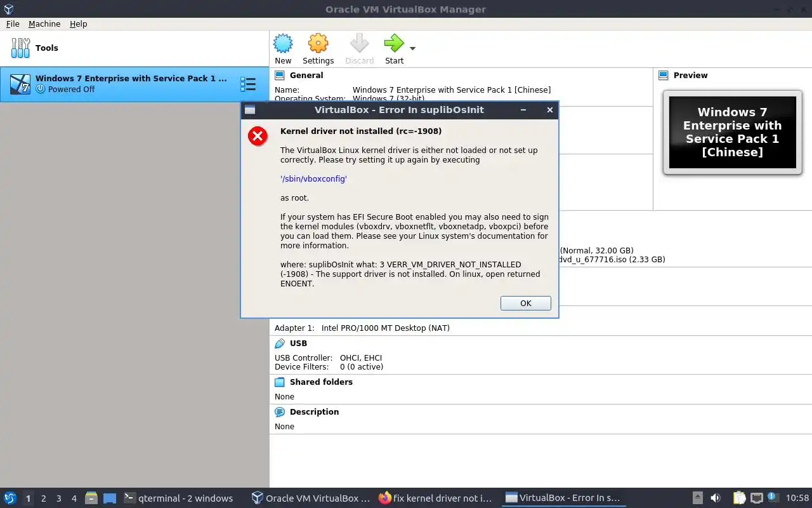Click the red error icon in dialog
This screenshot has width=812, height=508.
(258, 136)
